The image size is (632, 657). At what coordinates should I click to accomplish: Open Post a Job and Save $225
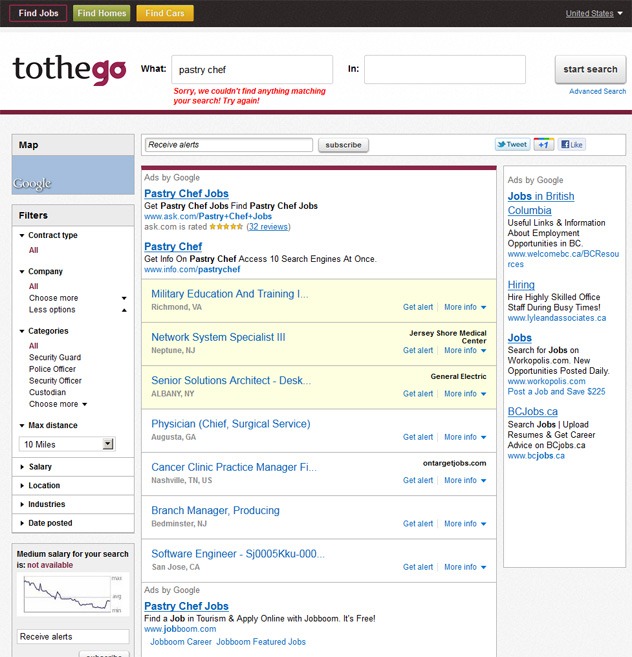click(557, 392)
